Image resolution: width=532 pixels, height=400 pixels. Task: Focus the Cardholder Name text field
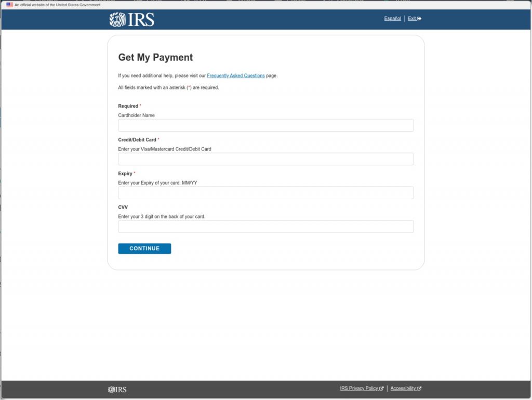point(265,125)
